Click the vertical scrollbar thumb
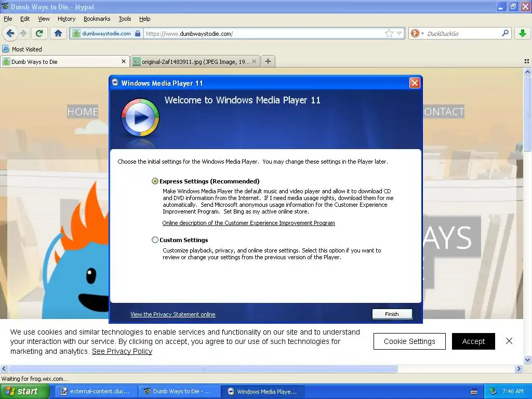This screenshot has height=399, width=532. [x=527, y=114]
